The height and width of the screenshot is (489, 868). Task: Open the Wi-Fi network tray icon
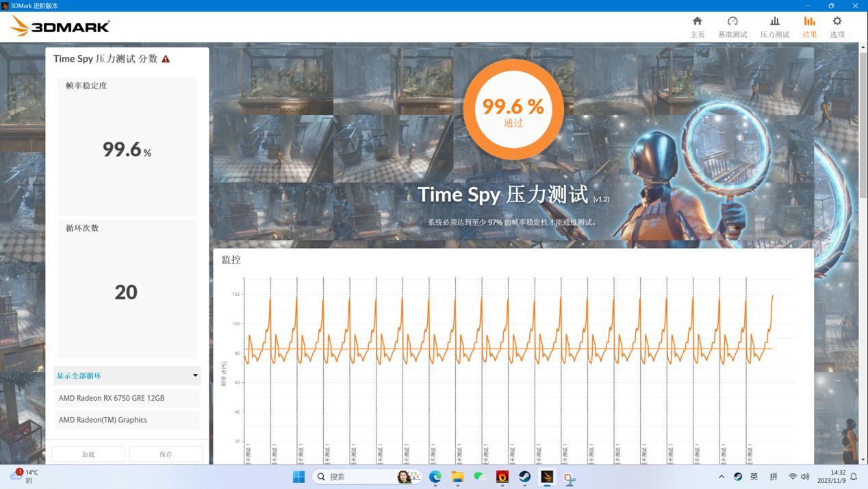(x=793, y=477)
